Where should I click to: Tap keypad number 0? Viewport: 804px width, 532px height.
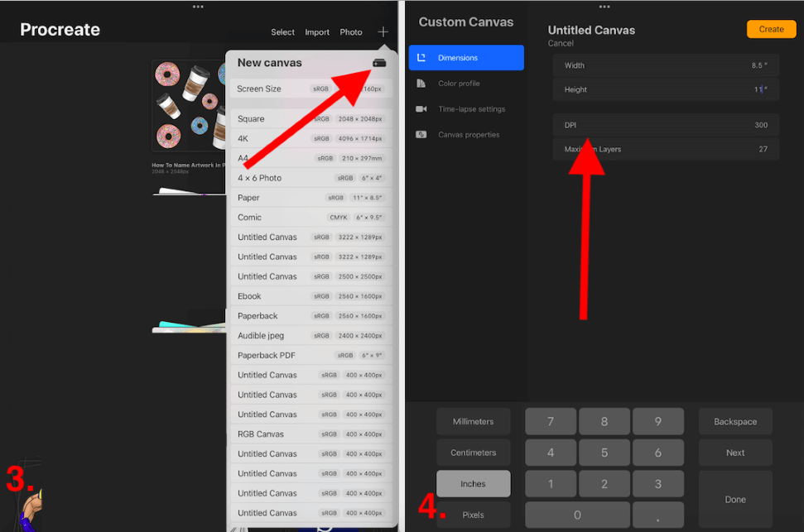(577, 515)
